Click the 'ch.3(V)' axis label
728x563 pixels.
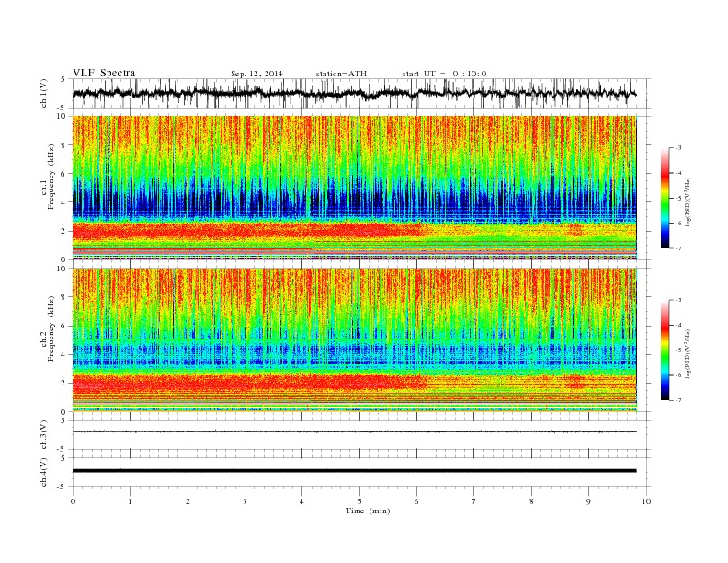(x=44, y=435)
